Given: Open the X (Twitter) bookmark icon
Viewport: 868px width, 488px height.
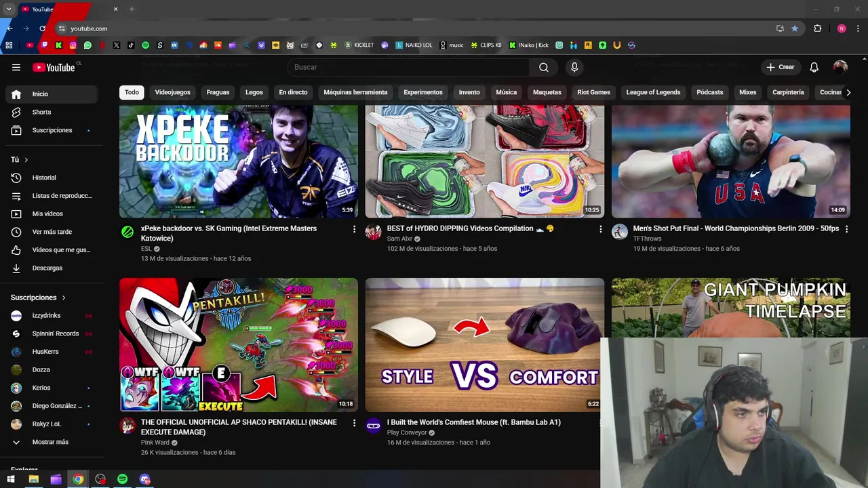Looking at the screenshot, I should tap(117, 45).
